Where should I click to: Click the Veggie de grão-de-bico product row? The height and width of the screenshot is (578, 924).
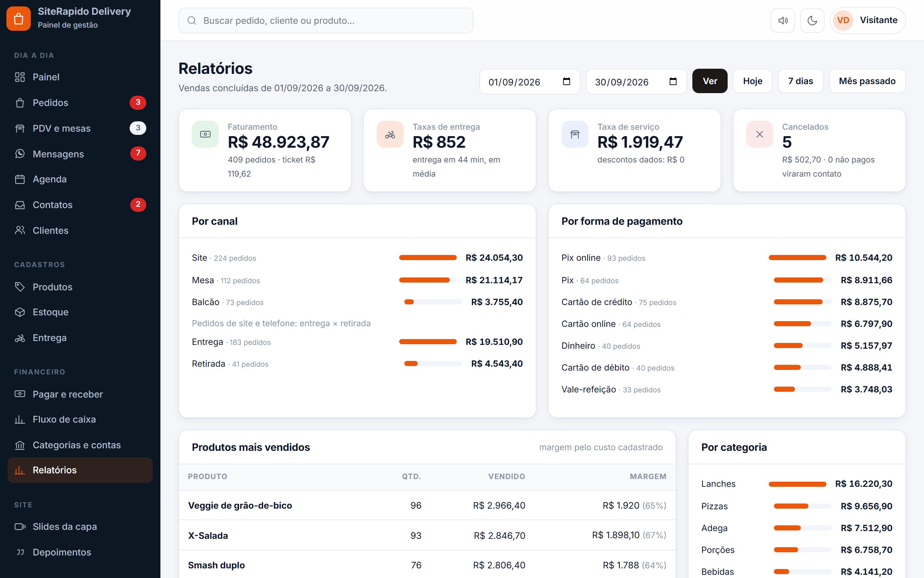(x=427, y=505)
